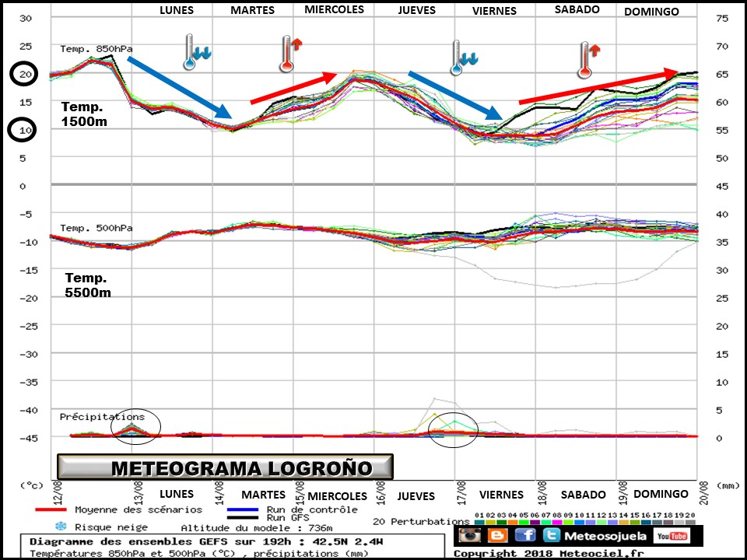Open the Twitter bird icon

click(551, 535)
